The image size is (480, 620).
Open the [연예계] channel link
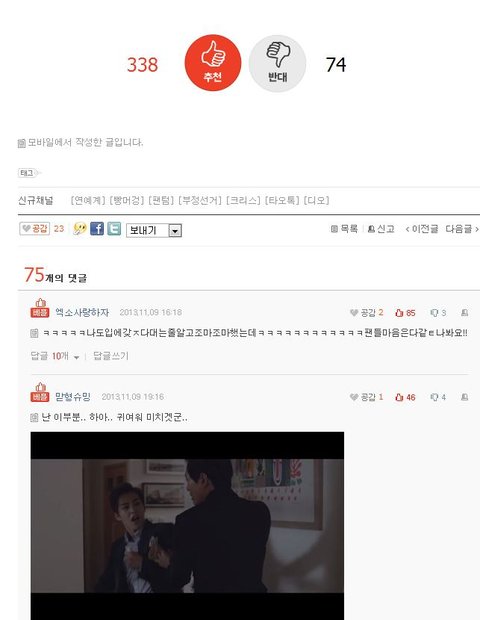click(88, 200)
